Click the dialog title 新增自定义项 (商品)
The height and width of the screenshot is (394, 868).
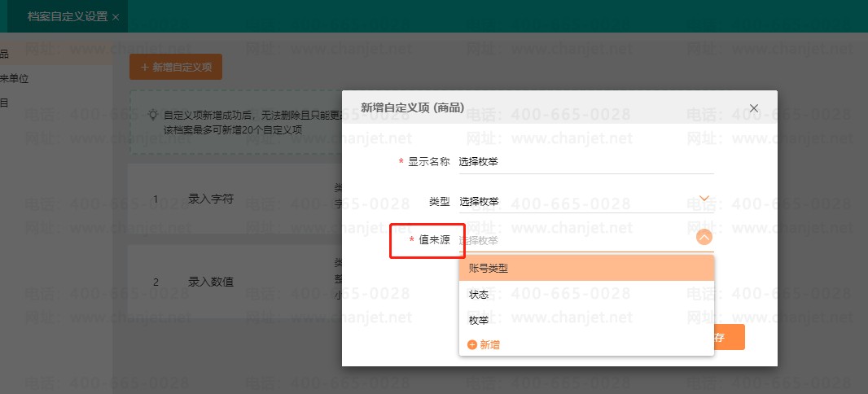click(412, 107)
